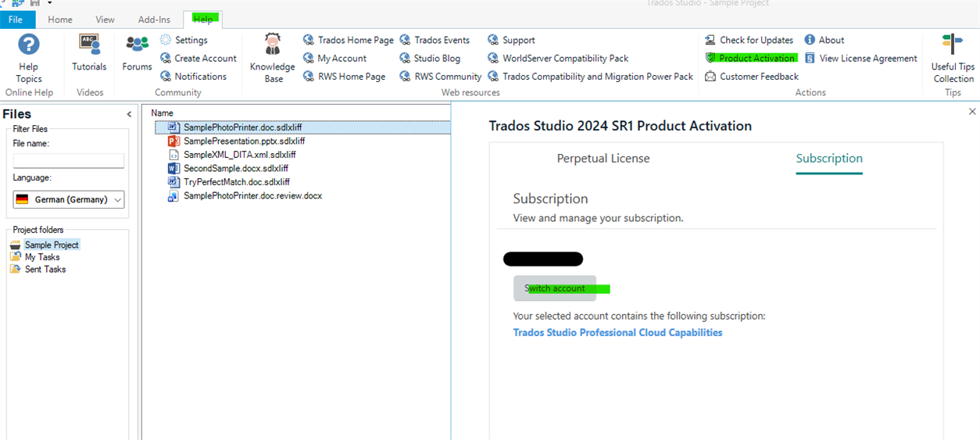This screenshot has width=980, height=440.
Task: Open the Trados Home Page link
Action: click(x=349, y=40)
